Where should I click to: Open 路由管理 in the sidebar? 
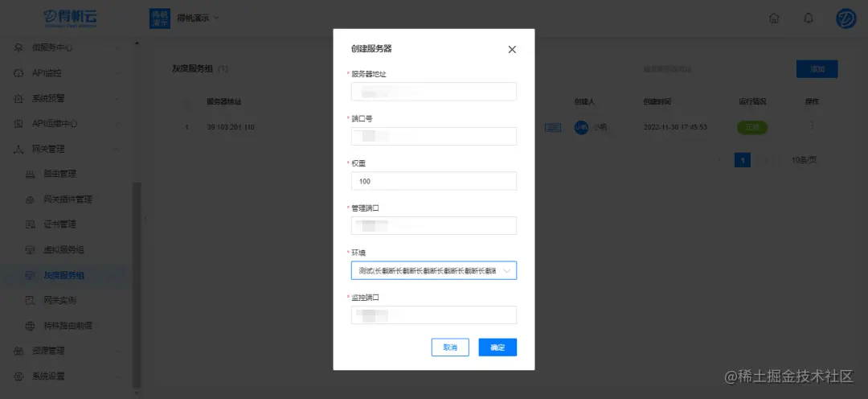59,174
